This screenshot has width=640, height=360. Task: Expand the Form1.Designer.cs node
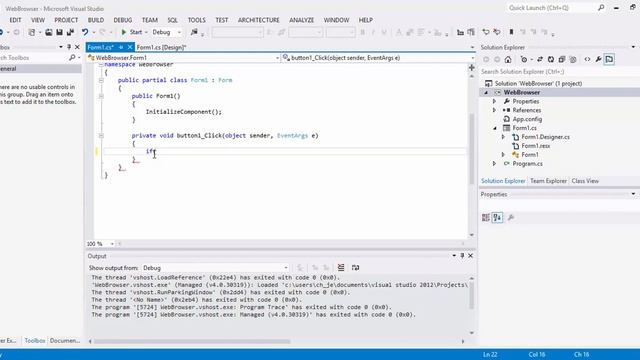(503, 137)
